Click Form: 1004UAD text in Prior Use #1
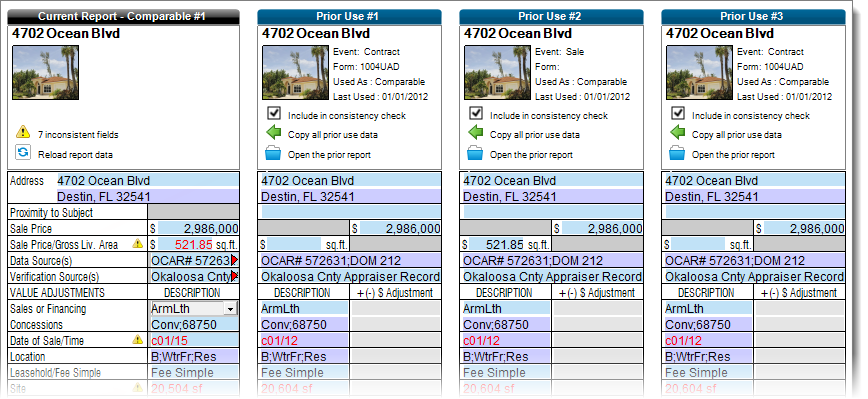The width and height of the screenshot is (868, 399). click(366, 67)
